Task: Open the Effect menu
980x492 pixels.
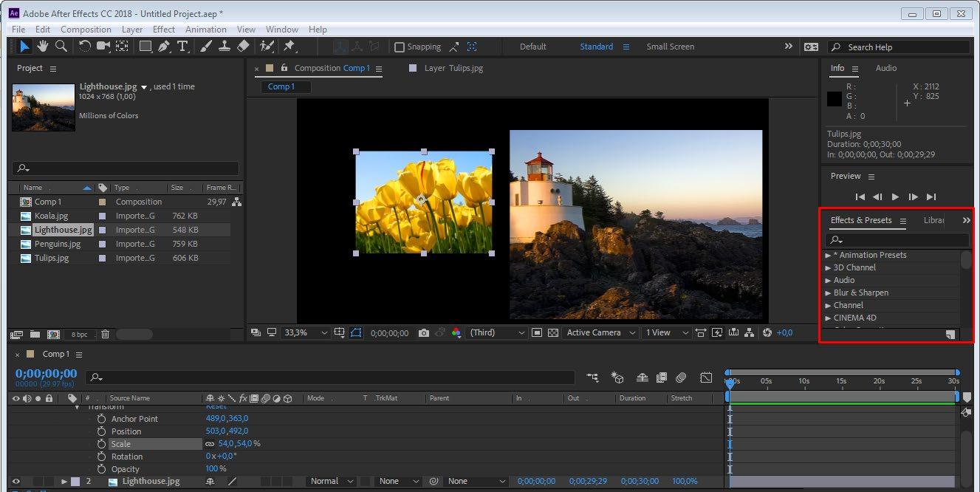Action: pos(164,30)
